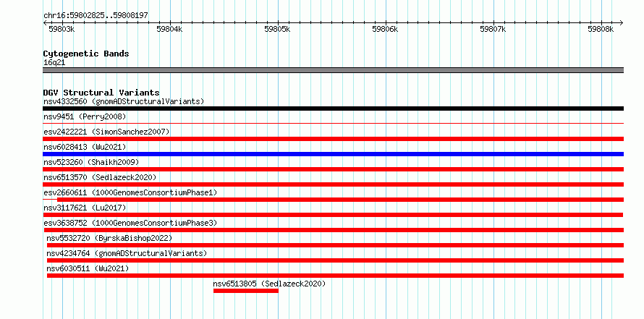644x319 pixels.
Task: Open the nsv9451 (Perry2008) label
Action: click(x=85, y=116)
